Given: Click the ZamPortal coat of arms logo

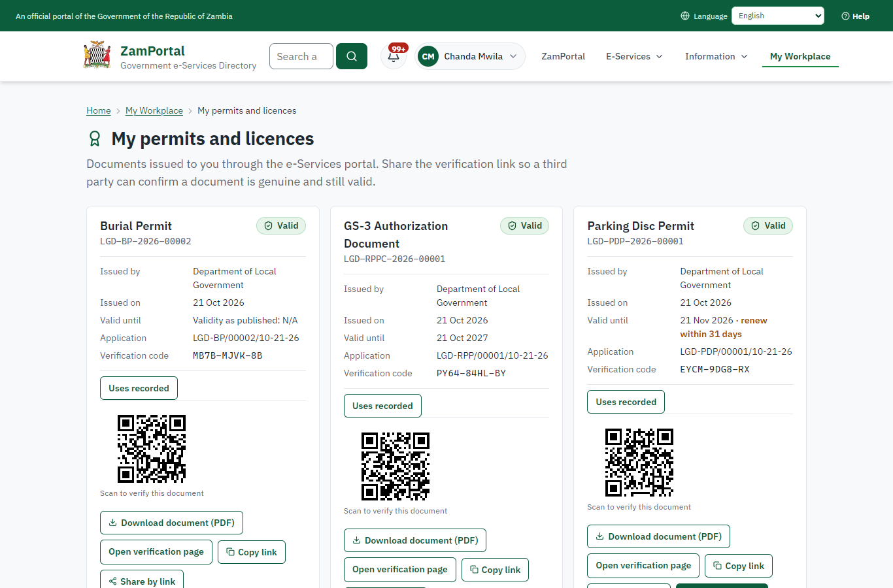Looking at the screenshot, I should pos(97,56).
